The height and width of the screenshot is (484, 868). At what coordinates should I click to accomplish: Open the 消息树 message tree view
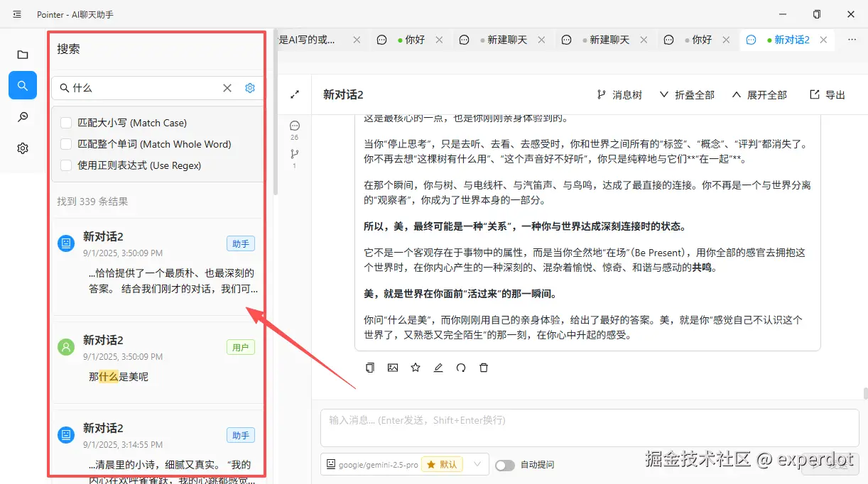[619, 94]
